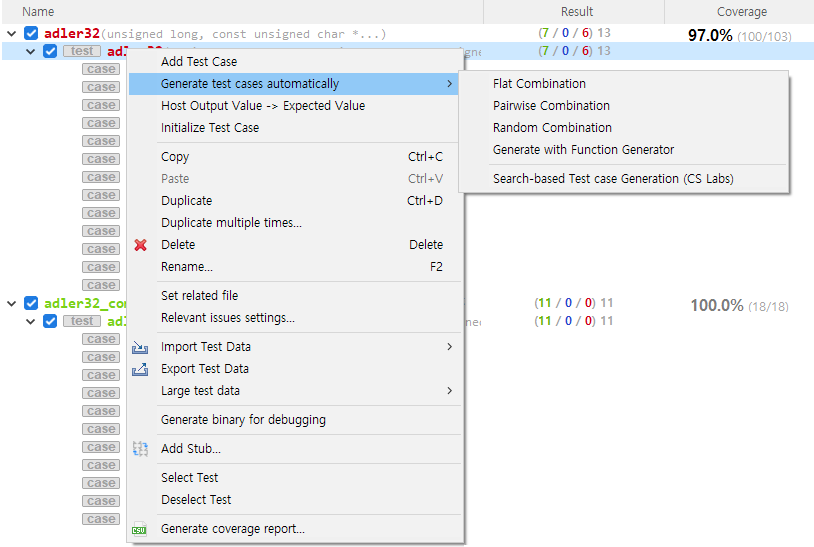Select Flat Combination option
This screenshot has width=814, height=547.
pos(539,84)
